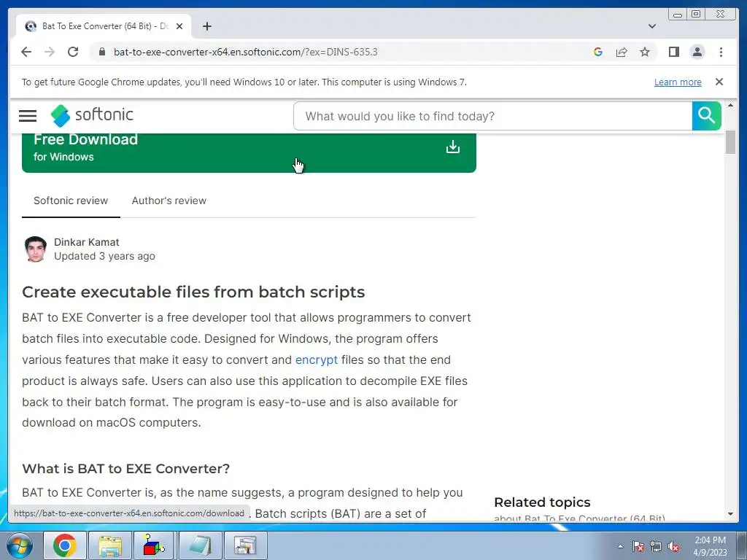The height and width of the screenshot is (560, 747).
Task: Click Action Center flag icon
Action: pos(638,546)
